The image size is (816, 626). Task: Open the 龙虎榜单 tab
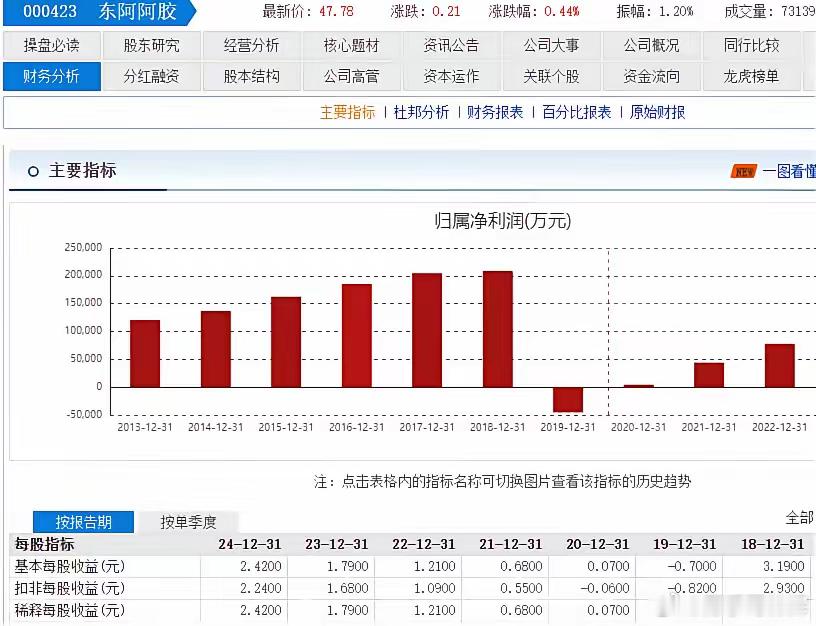751,76
